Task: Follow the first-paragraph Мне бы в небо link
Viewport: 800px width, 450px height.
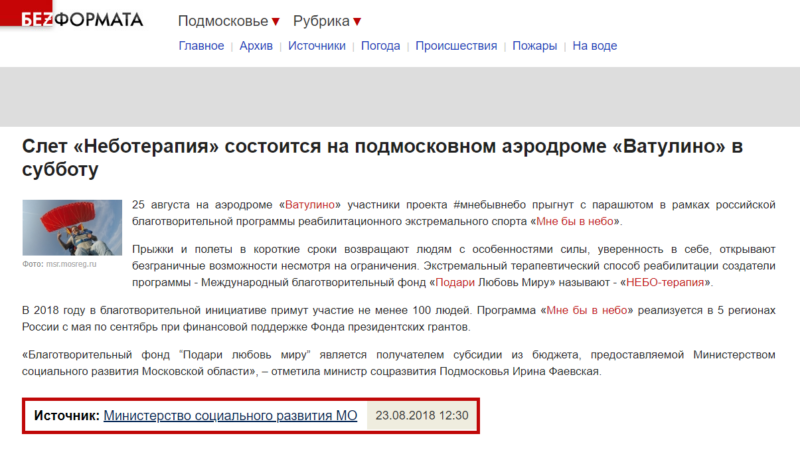Action: pos(574,221)
